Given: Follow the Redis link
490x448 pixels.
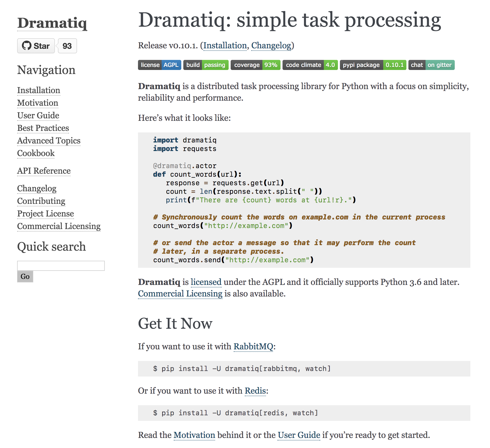Looking at the screenshot, I should pos(255,391).
